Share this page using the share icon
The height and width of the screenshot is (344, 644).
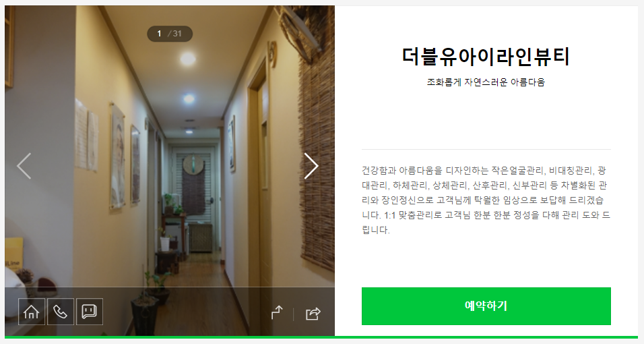[x=313, y=314]
